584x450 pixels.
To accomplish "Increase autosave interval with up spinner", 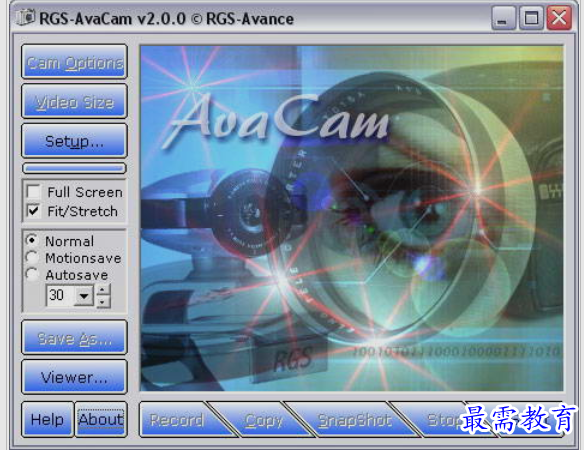I will click(103, 290).
